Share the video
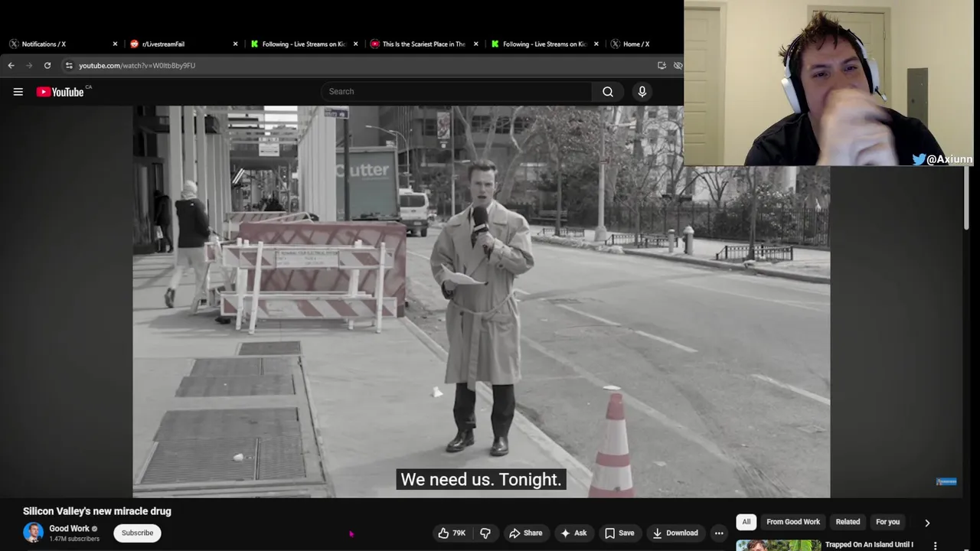 (x=526, y=533)
